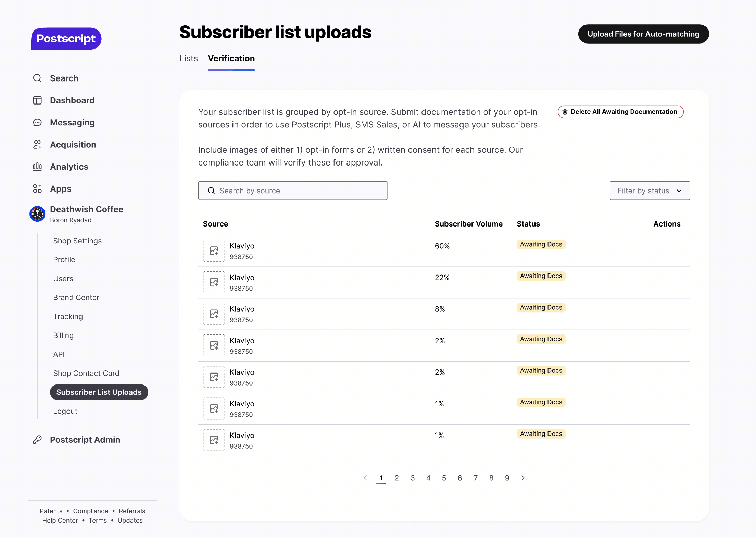Click the Search by source field
This screenshot has height=538, width=756.
293,191
